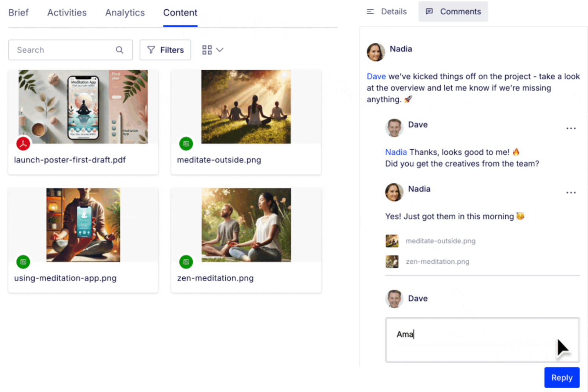Open the meditate-outside.png comment attachment

click(440, 241)
